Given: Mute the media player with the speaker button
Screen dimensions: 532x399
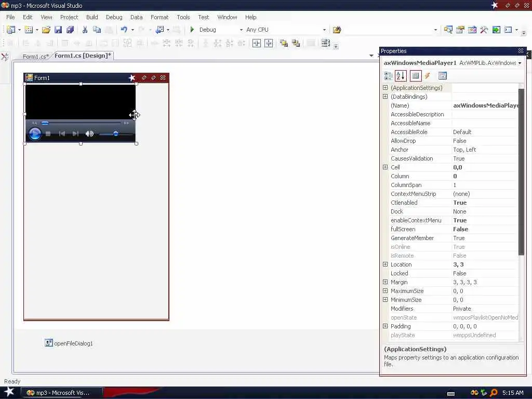Looking at the screenshot, I should tap(89, 134).
